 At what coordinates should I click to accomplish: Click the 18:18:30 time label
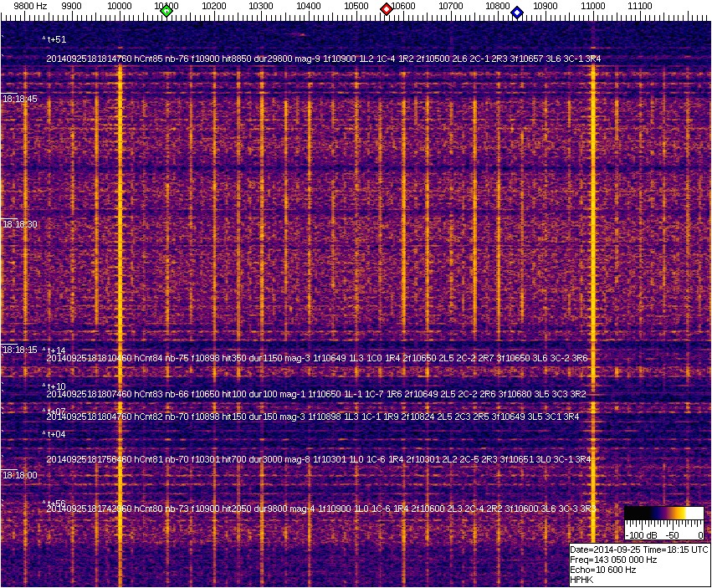[20, 224]
